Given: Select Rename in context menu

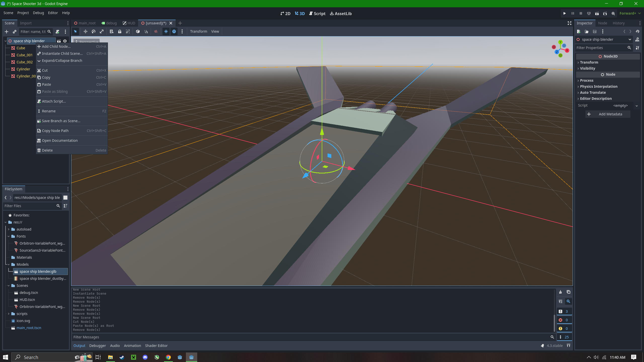Looking at the screenshot, I should (72, 111).
